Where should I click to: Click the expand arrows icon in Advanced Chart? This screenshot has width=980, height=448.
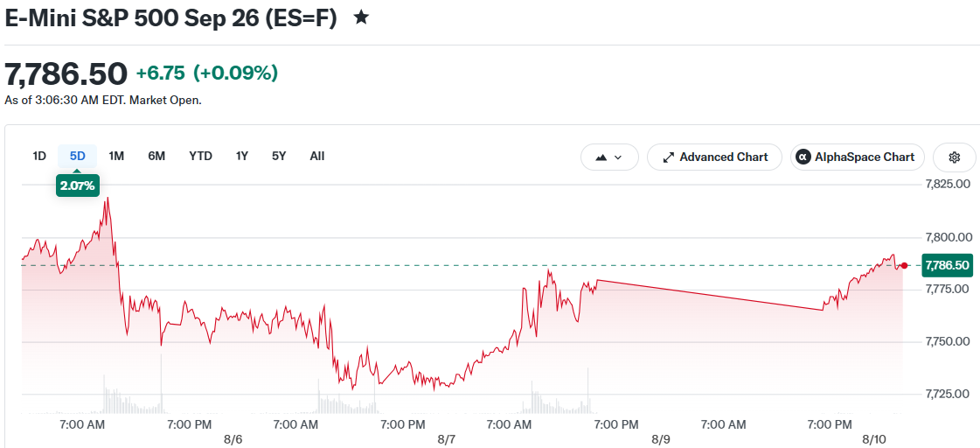(x=668, y=157)
